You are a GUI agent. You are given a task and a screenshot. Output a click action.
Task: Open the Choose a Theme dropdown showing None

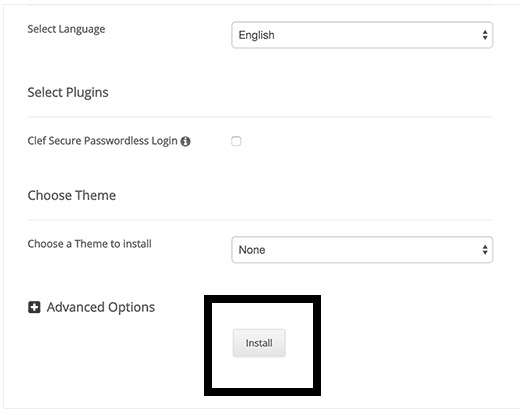pyautogui.click(x=362, y=250)
